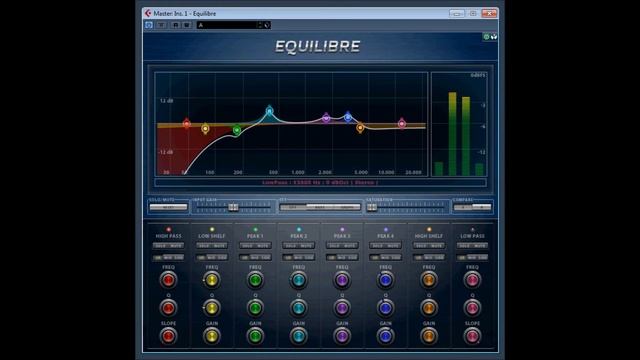Click the purple Peak 3 node on the EQ graph

tap(326, 118)
